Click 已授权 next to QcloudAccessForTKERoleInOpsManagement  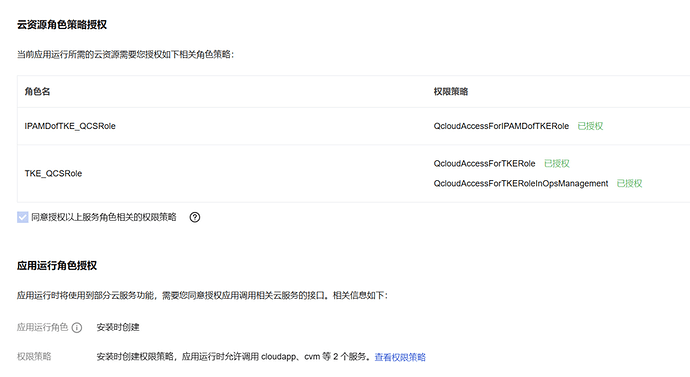tap(629, 183)
